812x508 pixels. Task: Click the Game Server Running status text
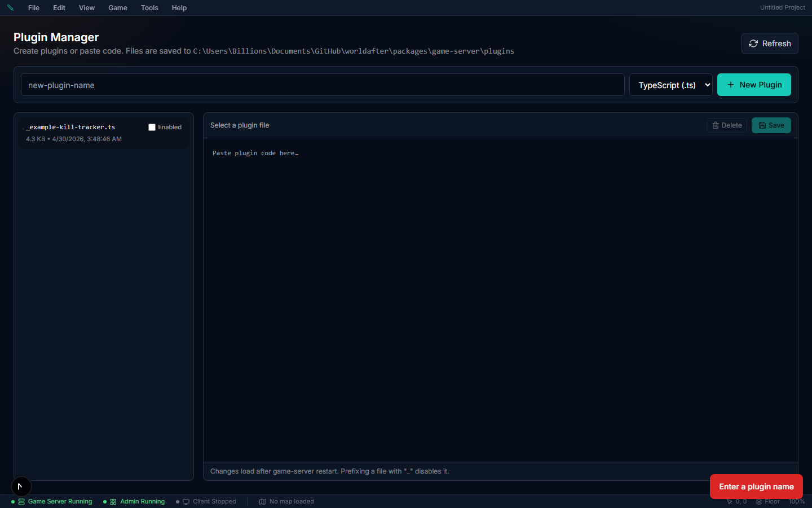[x=60, y=502]
